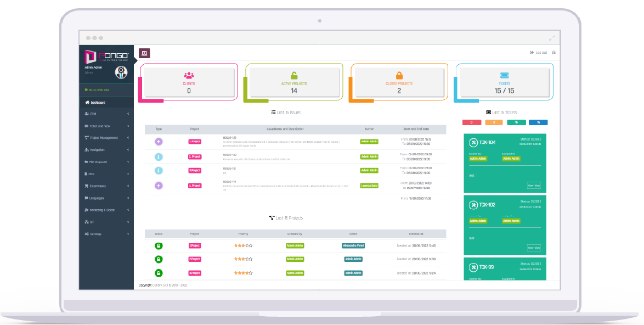The width and height of the screenshot is (644, 325).
Task: Click View ticket button on TCK-104 card
Action: tap(533, 186)
